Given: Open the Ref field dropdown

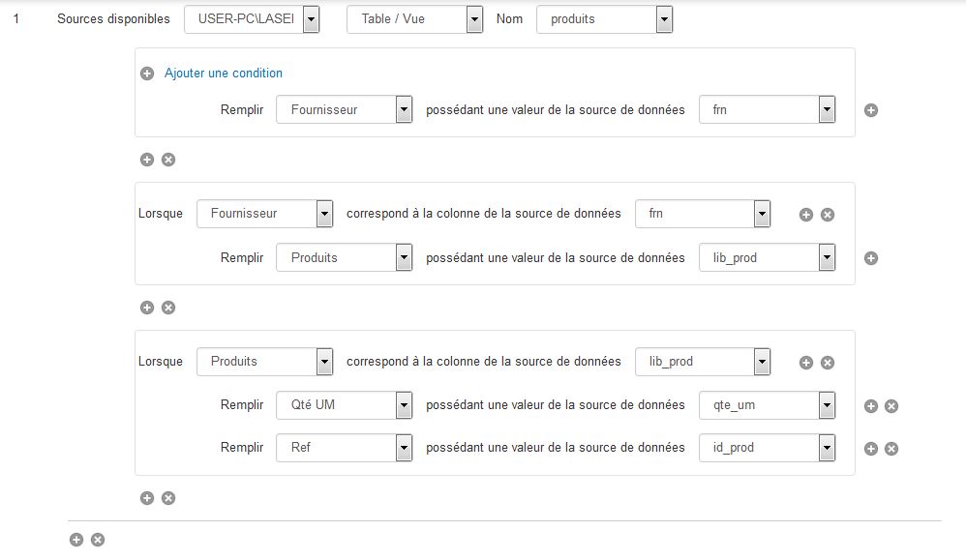Looking at the screenshot, I should [404, 448].
